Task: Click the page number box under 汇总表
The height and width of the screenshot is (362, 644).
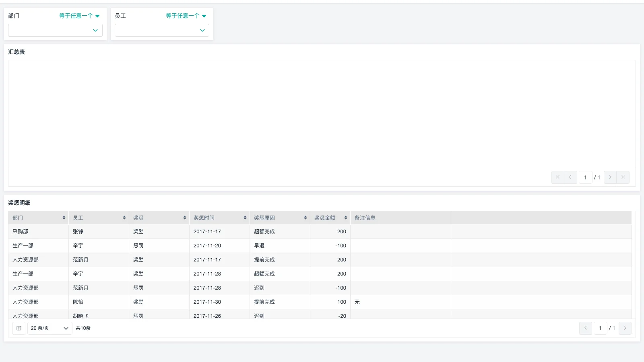Action: 586,177
